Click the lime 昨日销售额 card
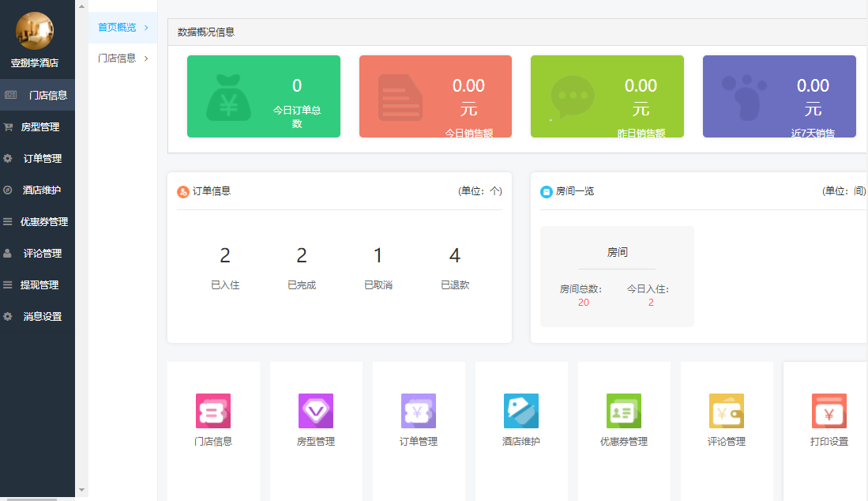Image resolution: width=868 pixels, height=501 pixels. pyautogui.click(x=607, y=96)
